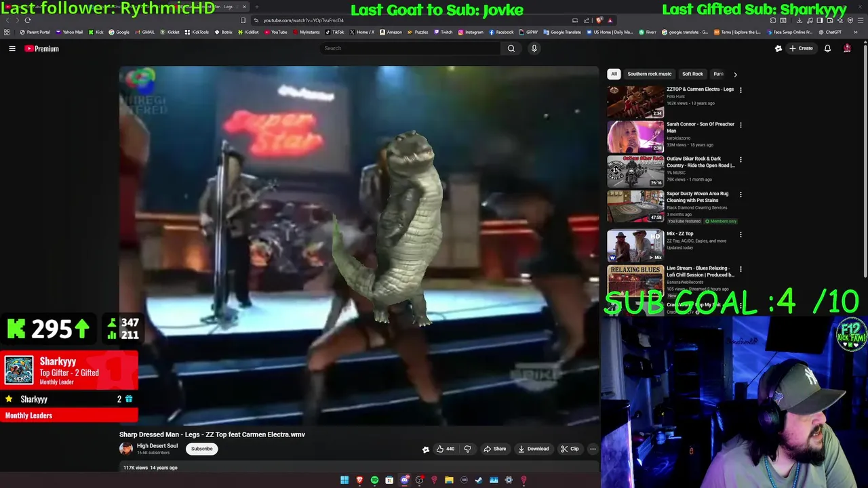Image resolution: width=868 pixels, height=488 pixels.
Task: Open High Desert Soul channel avatar
Action: coord(126,449)
